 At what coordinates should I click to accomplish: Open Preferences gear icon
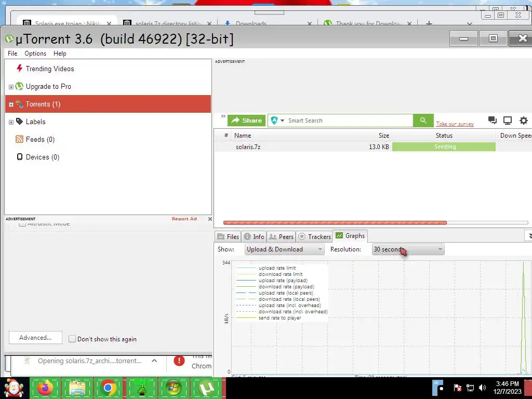[x=524, y=121]
